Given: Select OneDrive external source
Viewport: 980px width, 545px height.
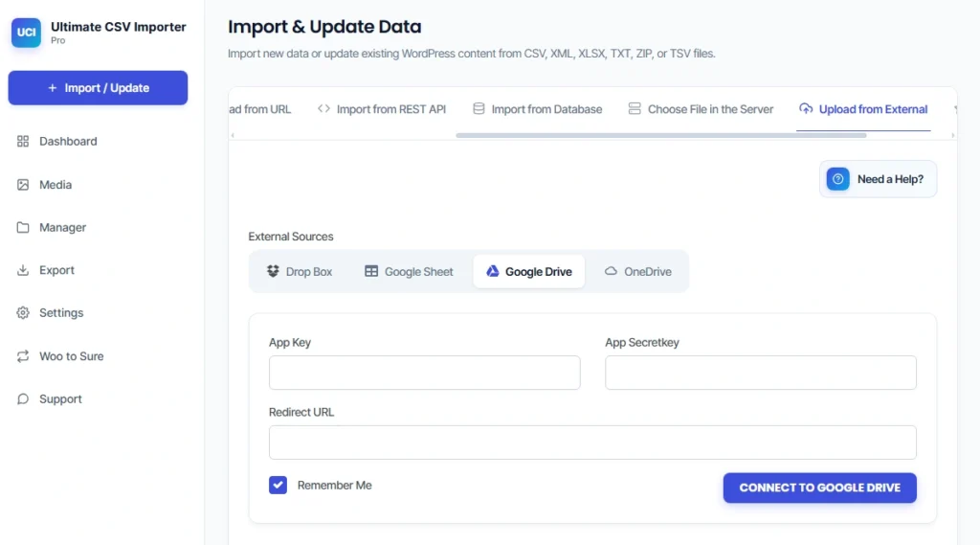Looking at the screenshot, I should pos(638,272).
